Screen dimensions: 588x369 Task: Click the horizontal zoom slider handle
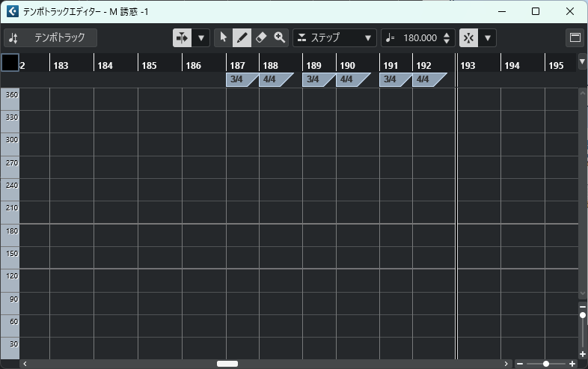(x=546, y=364)
